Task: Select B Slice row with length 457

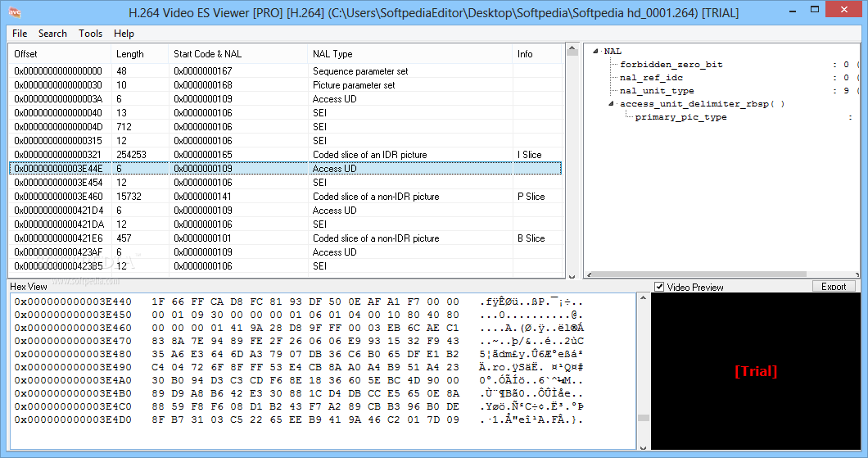Action: 285,238
